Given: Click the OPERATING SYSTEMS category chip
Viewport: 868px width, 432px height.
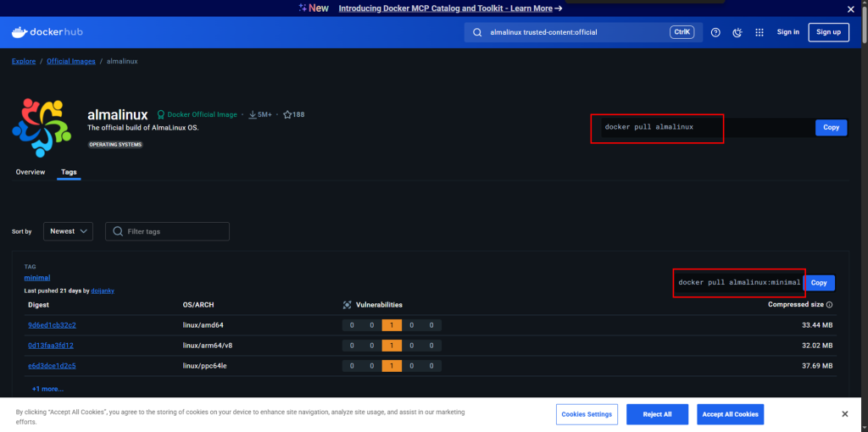Looking at the screenshot, I should [x=115, y=144].
